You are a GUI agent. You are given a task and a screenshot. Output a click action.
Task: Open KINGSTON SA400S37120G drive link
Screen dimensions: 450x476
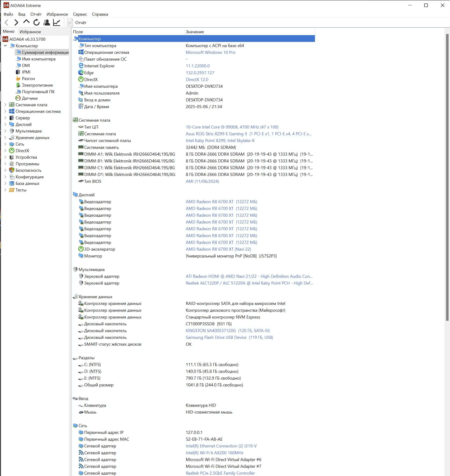pos(228,331)
